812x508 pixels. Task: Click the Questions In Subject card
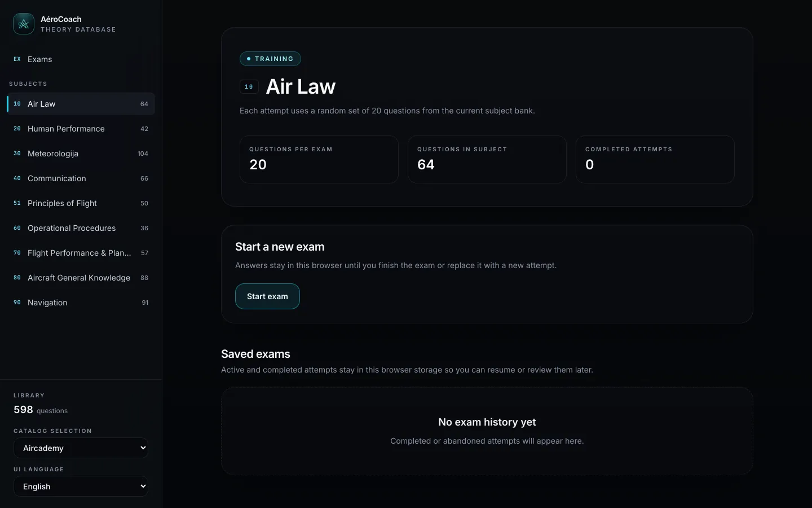point(487,159)
